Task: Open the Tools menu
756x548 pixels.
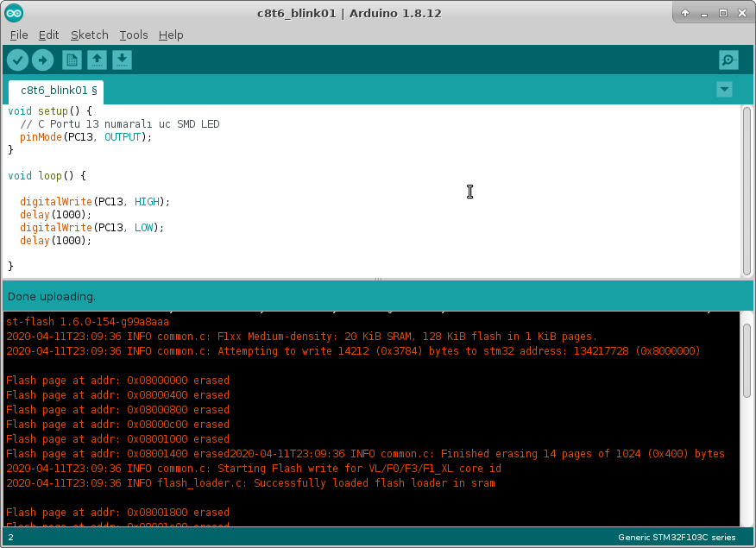Action: point(134,35)
